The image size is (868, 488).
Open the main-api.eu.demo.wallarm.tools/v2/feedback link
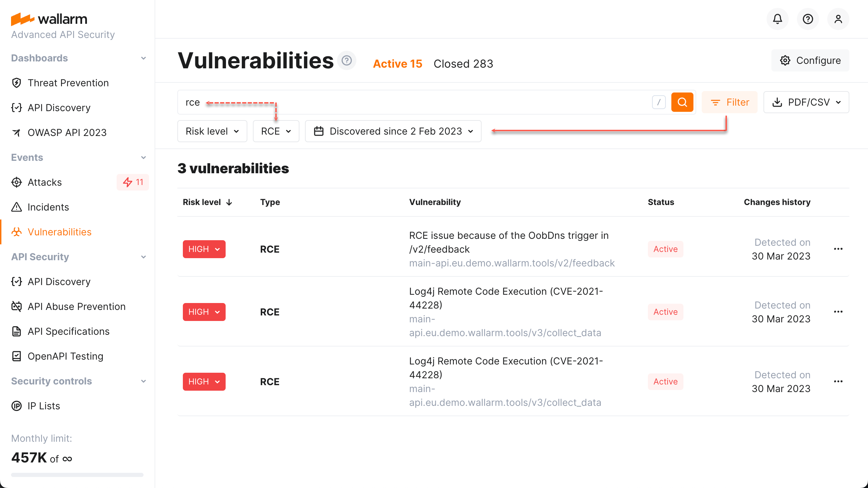coord(512,263)
